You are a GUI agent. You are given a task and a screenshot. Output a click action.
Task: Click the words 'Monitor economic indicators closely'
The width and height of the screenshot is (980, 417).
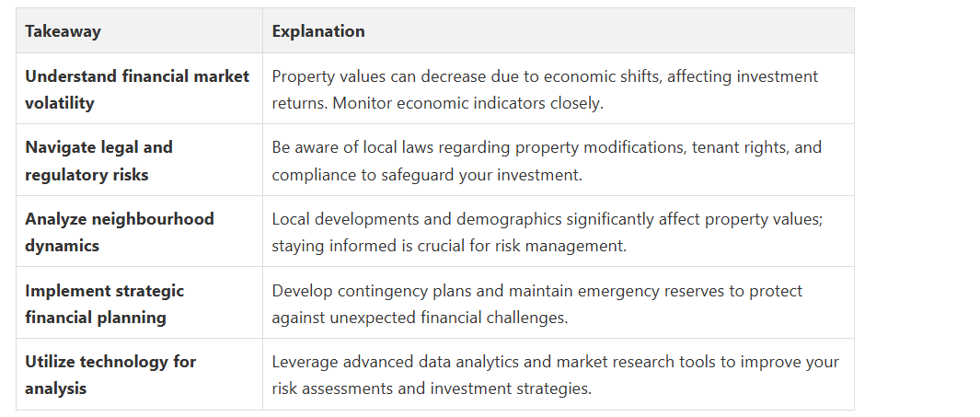pyautogui.click(x=467, y=103)
